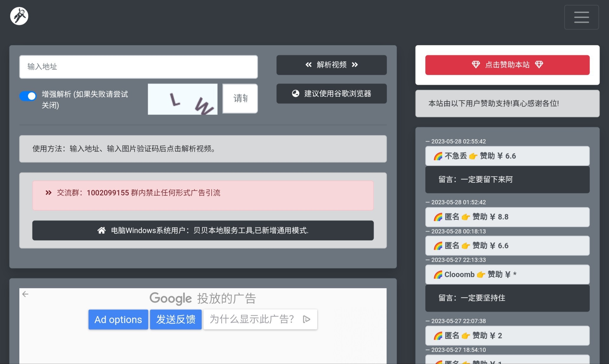Click rainbow icon beside 不急丢

pyautogui.click(x=438, y=156)
